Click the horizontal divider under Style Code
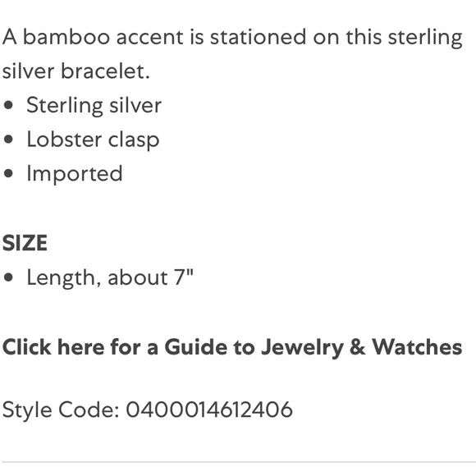The width and height of the screenshot is (476, 476). [x=238, y=462]
